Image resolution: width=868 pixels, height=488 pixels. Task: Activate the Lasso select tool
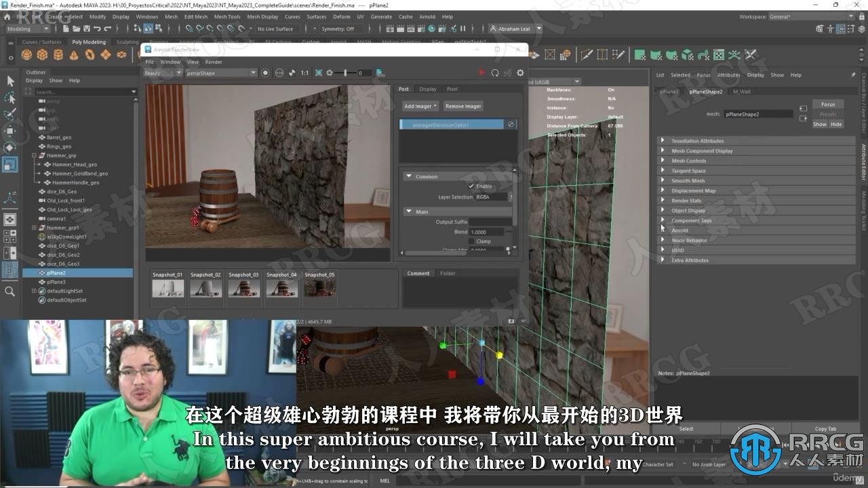coord(10,98)
